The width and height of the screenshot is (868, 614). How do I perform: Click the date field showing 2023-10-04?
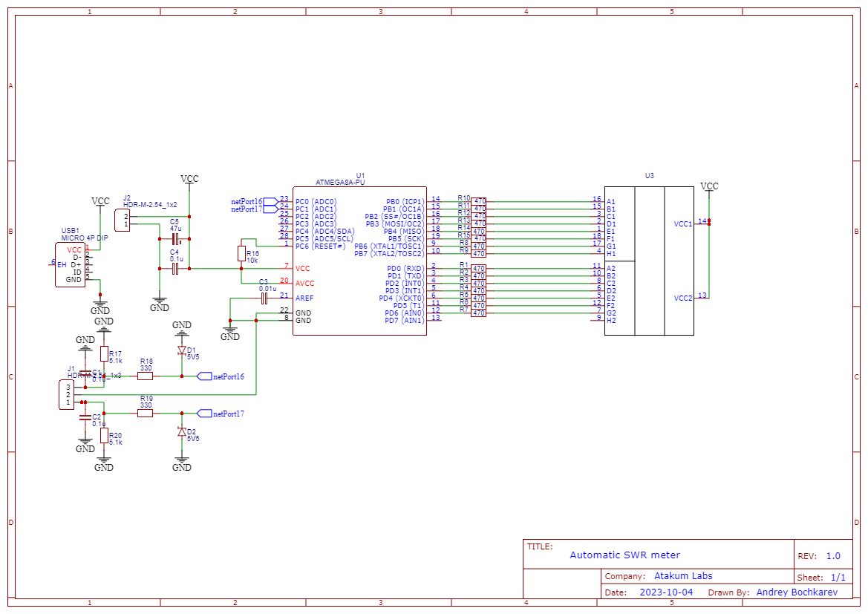(666, 592)
